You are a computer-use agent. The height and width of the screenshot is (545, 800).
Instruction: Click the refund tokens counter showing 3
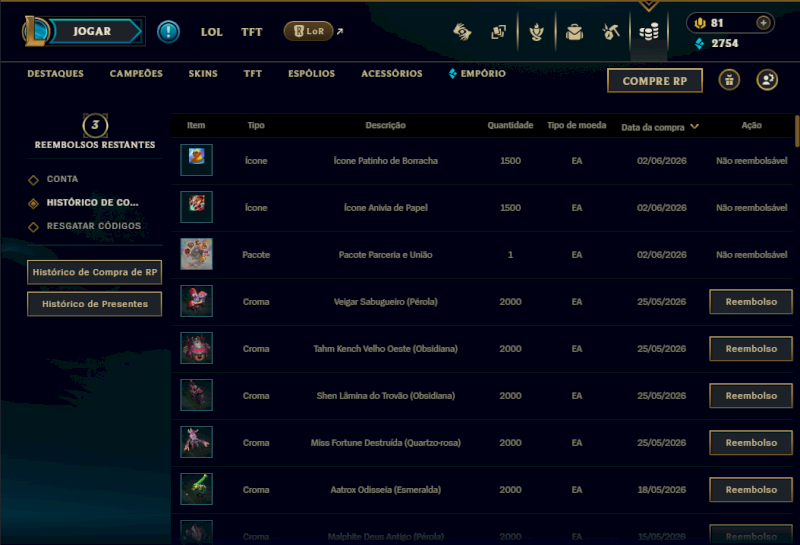pyautogui.click(x=95, y=126)
